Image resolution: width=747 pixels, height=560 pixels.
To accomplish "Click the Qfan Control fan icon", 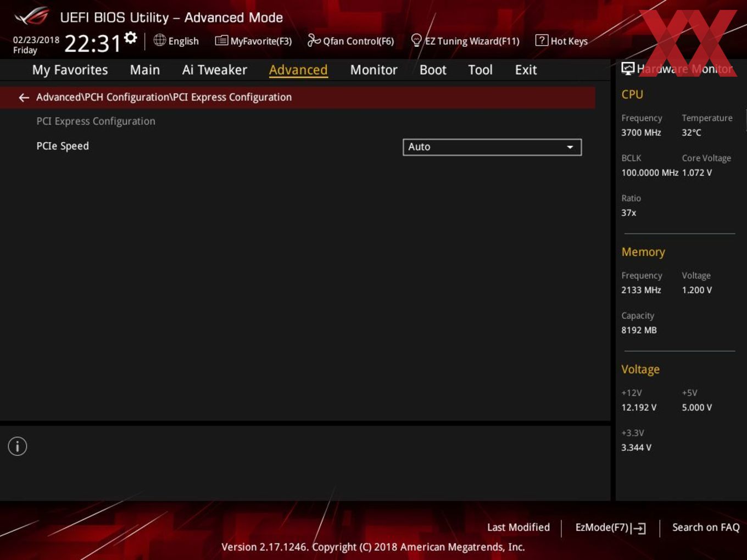I will [314, 40].
